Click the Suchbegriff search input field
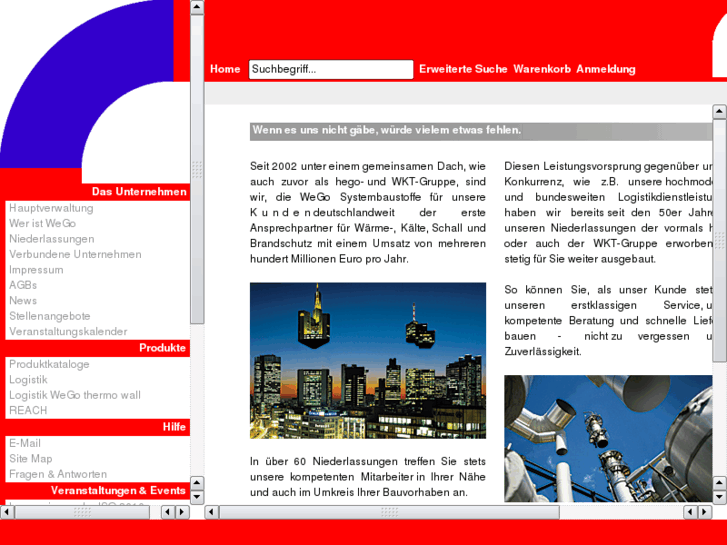The width and height of the screenshot is (727, 545). (x=331, y=70)
